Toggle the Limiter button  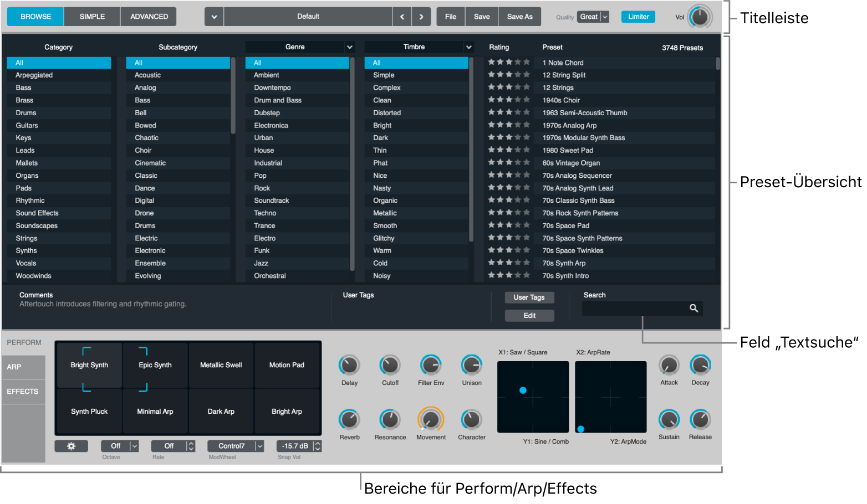[638, 17]
